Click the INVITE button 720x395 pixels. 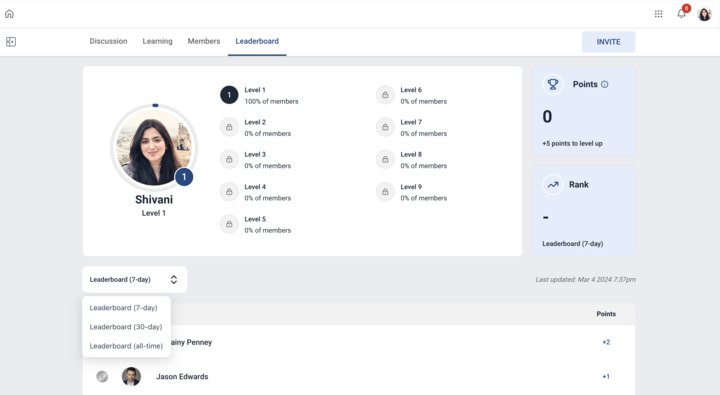[608, 42]
